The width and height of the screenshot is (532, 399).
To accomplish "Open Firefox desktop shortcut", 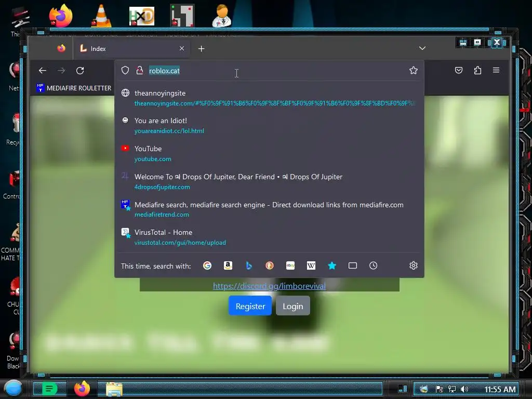I will tap(61, 16).
